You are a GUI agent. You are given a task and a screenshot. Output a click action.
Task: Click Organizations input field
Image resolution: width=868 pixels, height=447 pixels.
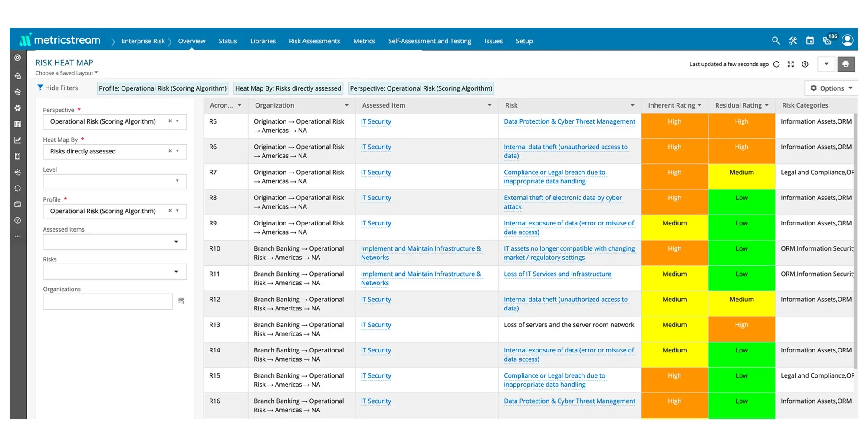108,301
